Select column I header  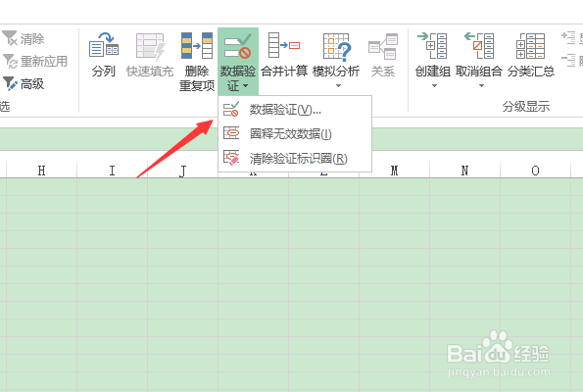(112, 171)
